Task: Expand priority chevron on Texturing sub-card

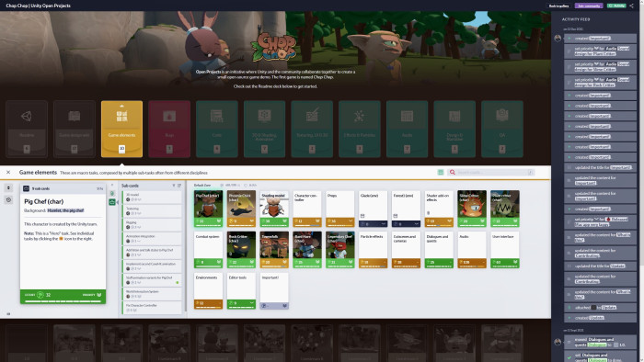Action: click(140, 213)
